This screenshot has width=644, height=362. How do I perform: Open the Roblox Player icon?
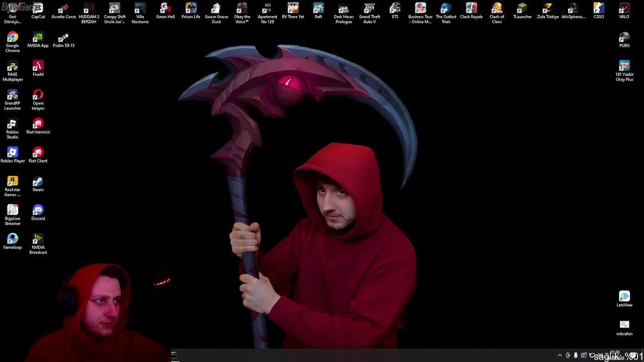click(x=13, y=155)
